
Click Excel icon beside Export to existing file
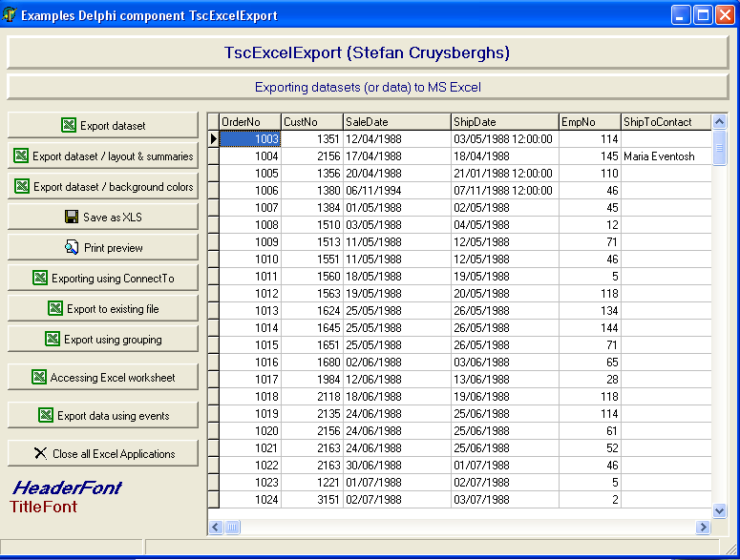55,308
